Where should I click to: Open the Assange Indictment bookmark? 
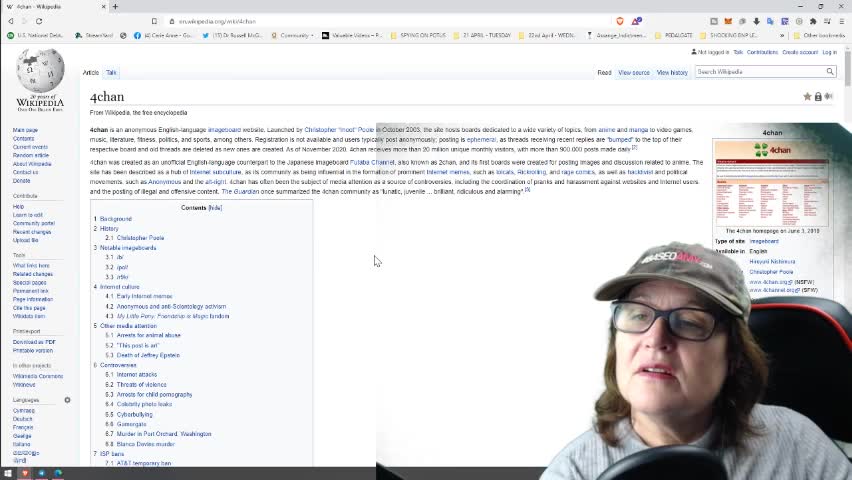tap(616, 35)
